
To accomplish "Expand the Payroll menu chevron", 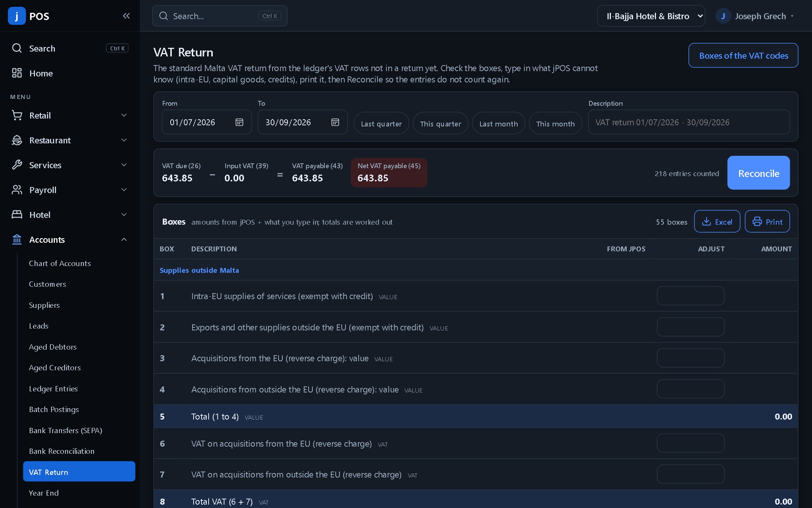I will [124, 190].
